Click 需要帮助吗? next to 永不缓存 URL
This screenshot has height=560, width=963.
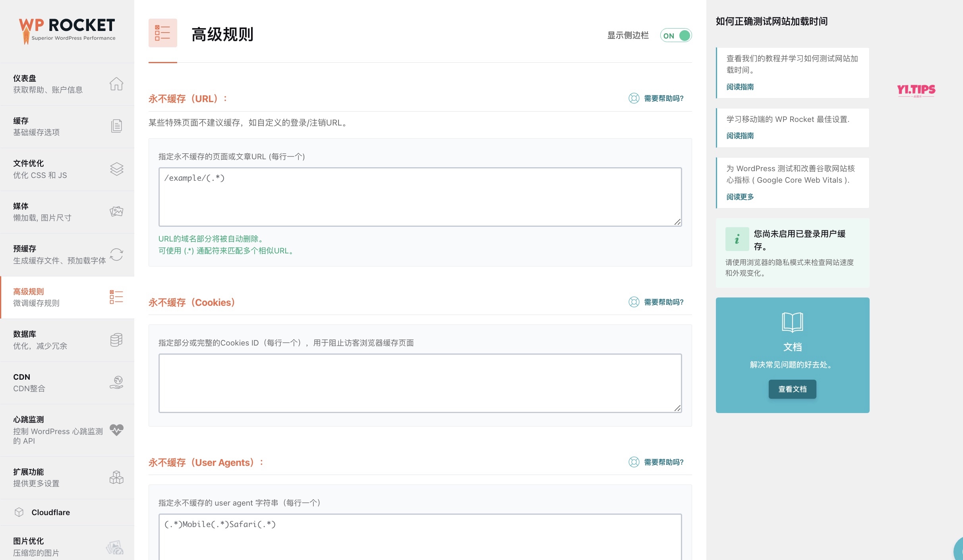664,98
